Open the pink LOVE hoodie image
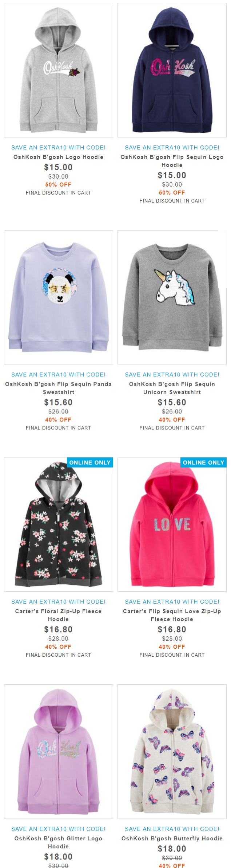This screenshot has height=868, width=231. tap(172, 524)
